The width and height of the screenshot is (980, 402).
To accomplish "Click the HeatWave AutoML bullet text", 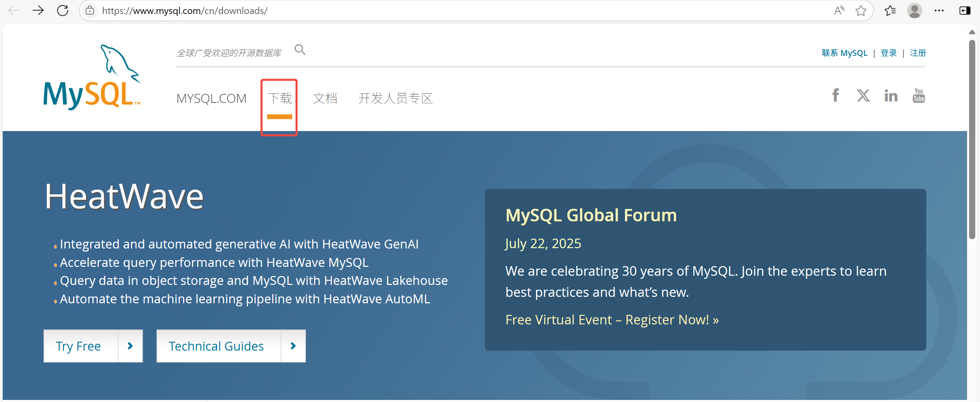I will 245,299.
